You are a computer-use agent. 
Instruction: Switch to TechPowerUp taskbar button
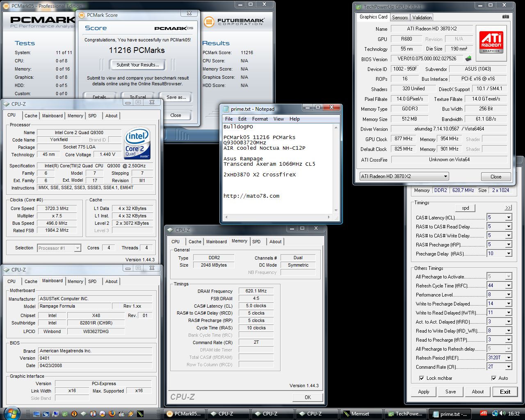[405, 414]
